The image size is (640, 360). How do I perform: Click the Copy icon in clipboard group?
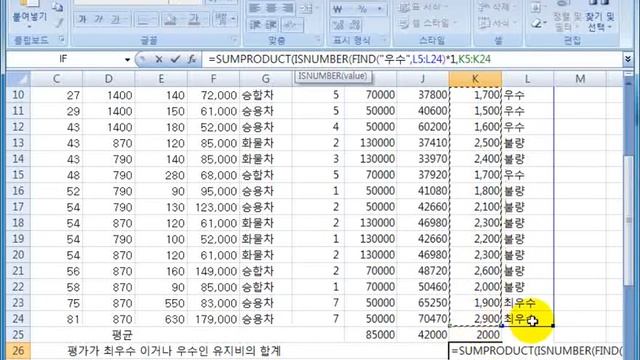58,6
